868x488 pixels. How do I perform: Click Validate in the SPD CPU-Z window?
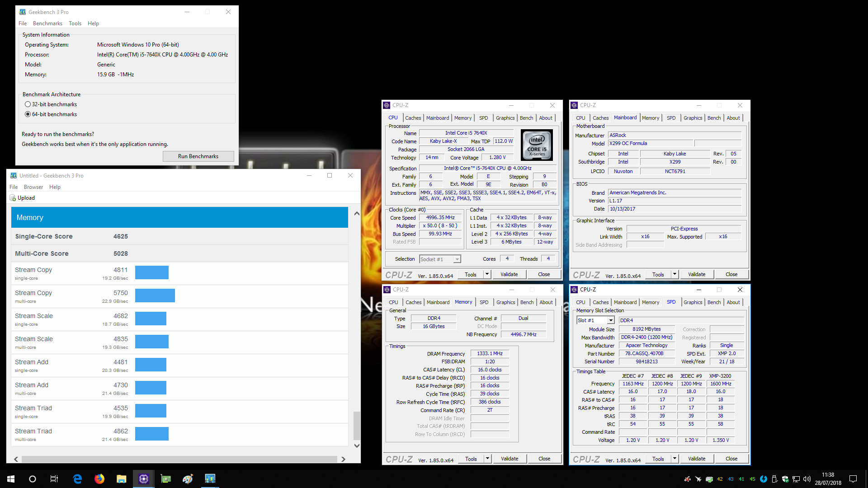(696, 459)
